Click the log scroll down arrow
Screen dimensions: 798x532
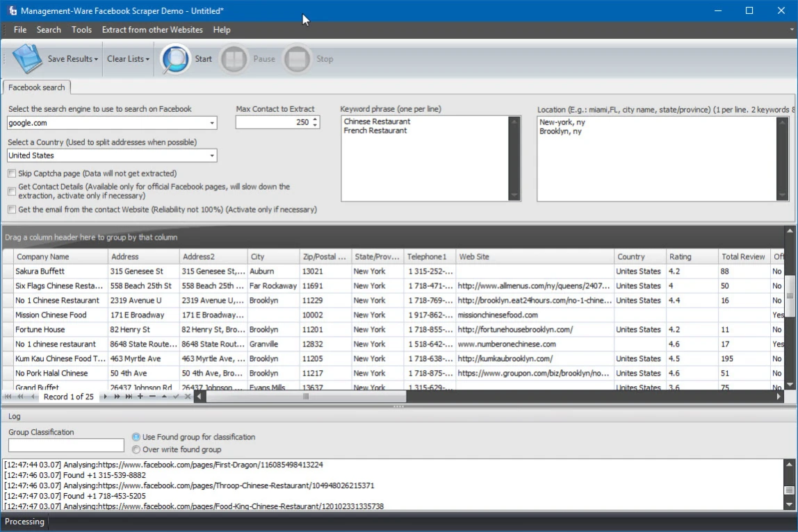790,505
